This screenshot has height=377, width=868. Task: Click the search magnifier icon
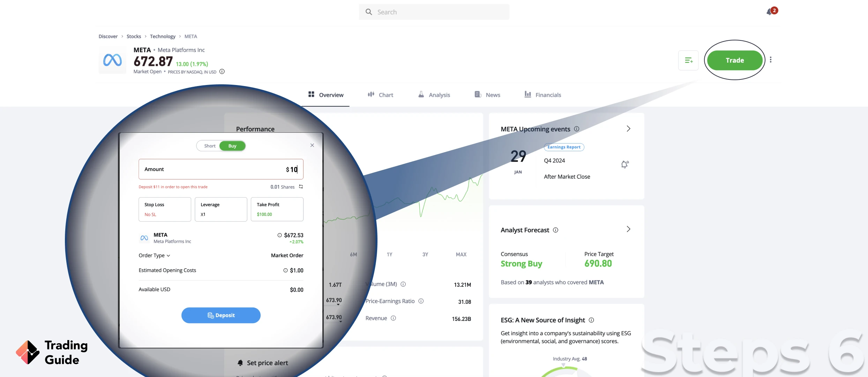click(x=369, y=12)
